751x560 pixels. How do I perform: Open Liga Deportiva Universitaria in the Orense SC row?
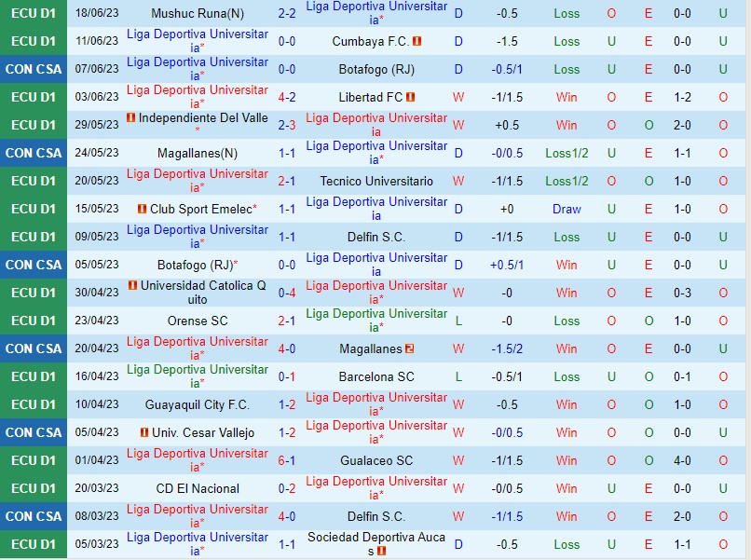(376, 321)
